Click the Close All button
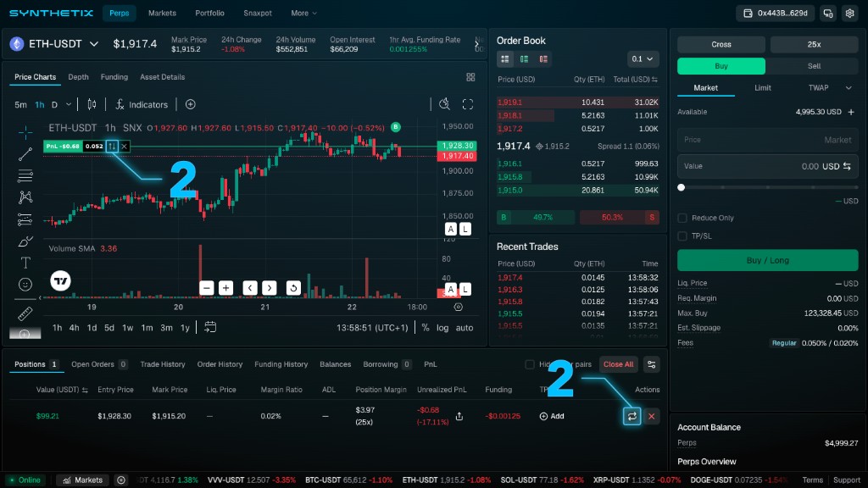The width and height of the screenshot is (868, 488). 618,364
